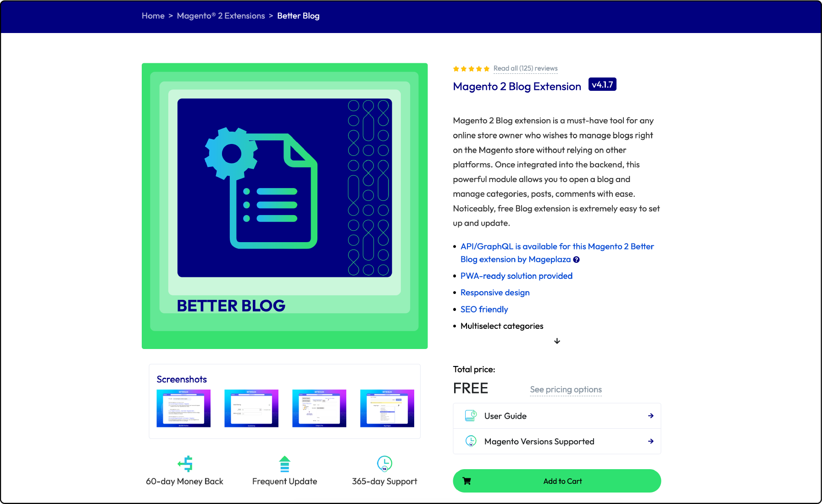The image size is (822, 504).
Task: Open See pricing options link
Action: 566,389
